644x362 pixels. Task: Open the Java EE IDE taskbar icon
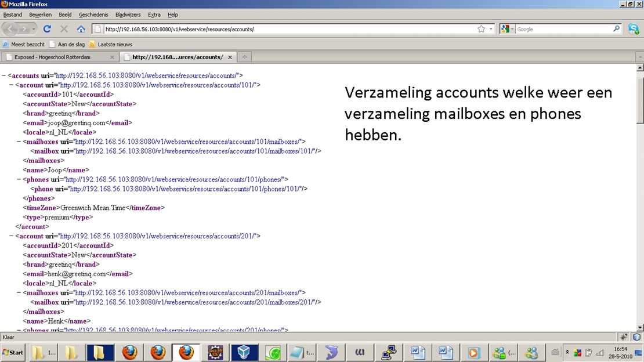[215, 352]
